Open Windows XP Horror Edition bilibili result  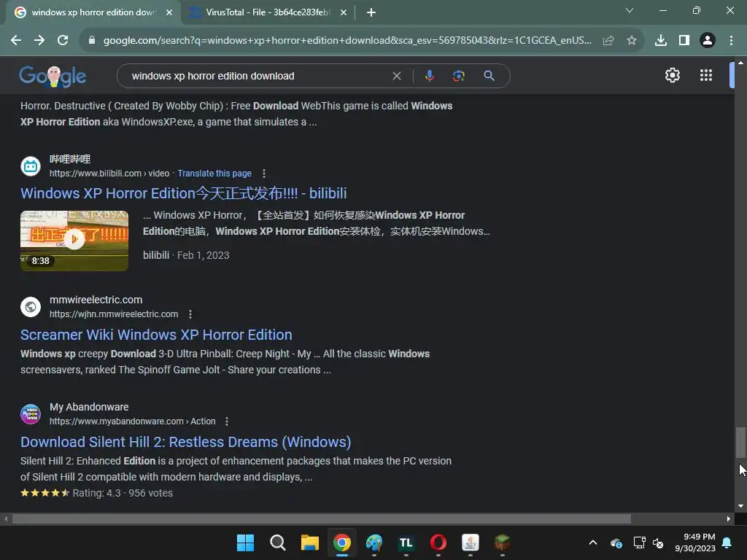(x=183, y=192)
